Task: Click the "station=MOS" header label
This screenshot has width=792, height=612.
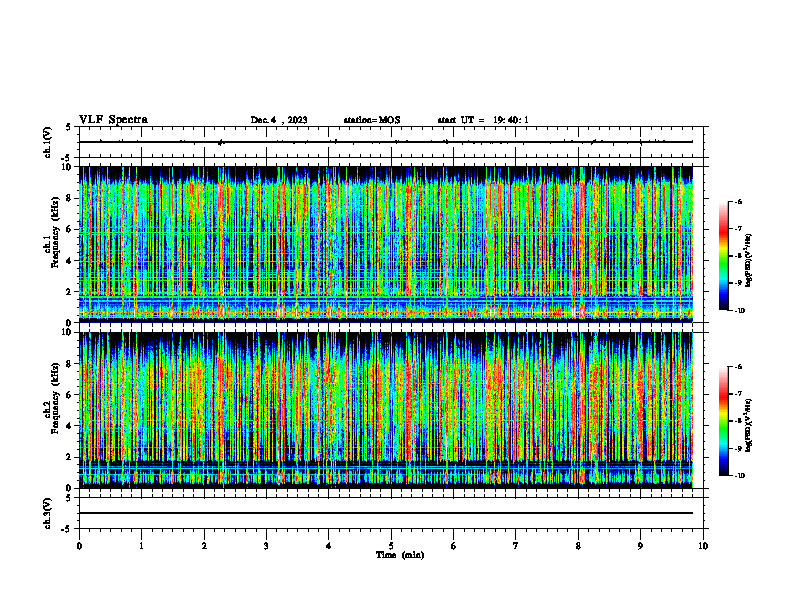Action: (372, 120)
